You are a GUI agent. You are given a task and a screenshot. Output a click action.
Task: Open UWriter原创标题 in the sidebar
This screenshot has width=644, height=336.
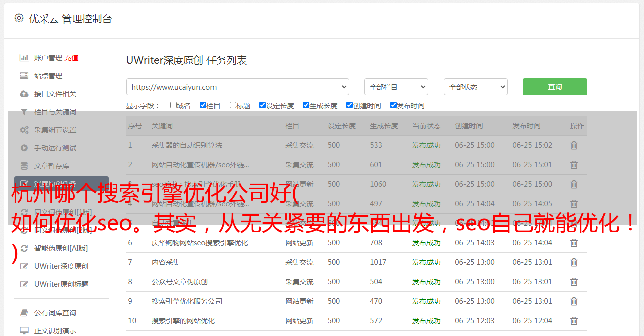[61, 284]
